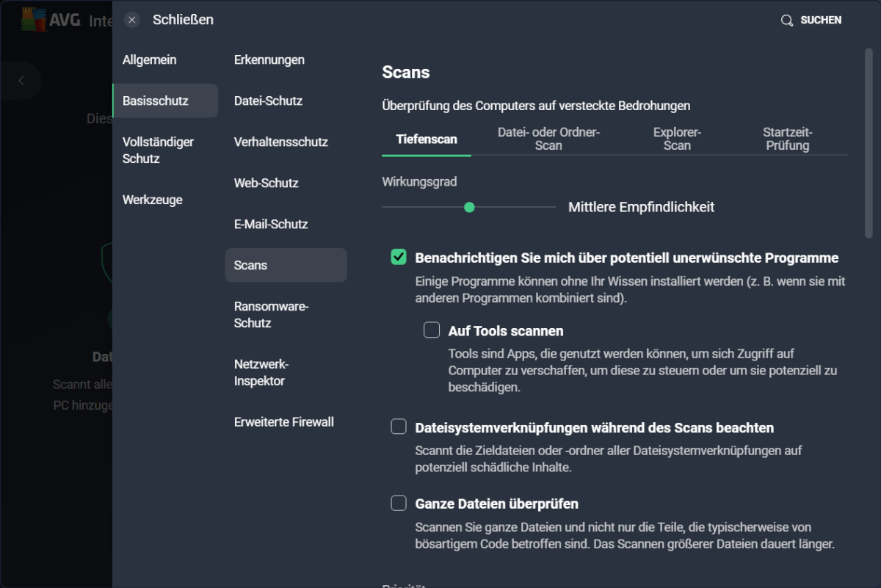Switch to the Explorer-Scan tab
Viewport: 881px width, 588px height.
677,139
